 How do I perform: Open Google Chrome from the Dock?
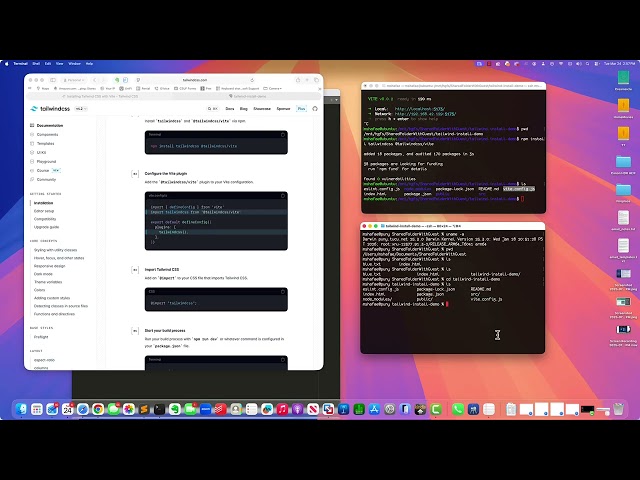98,409
